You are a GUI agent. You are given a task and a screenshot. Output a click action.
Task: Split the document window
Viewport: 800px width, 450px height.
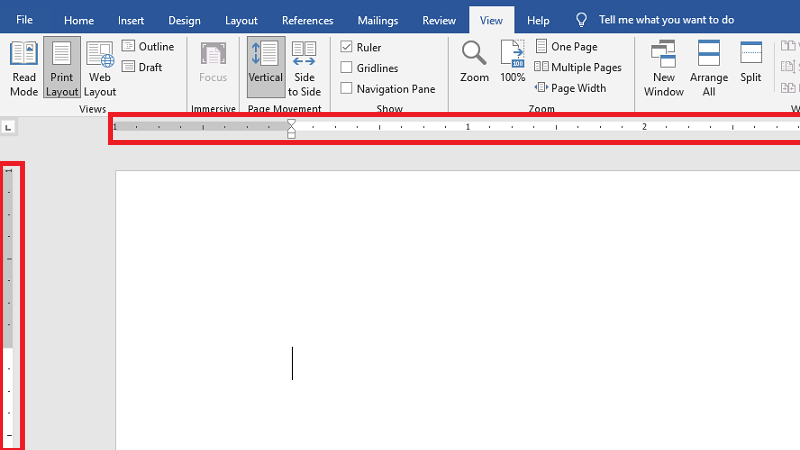750,62
